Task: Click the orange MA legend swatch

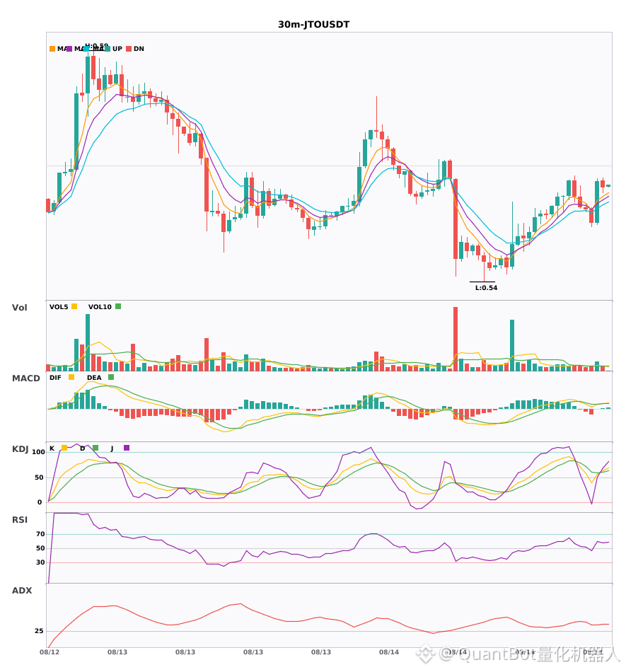Action: point(52,49)
